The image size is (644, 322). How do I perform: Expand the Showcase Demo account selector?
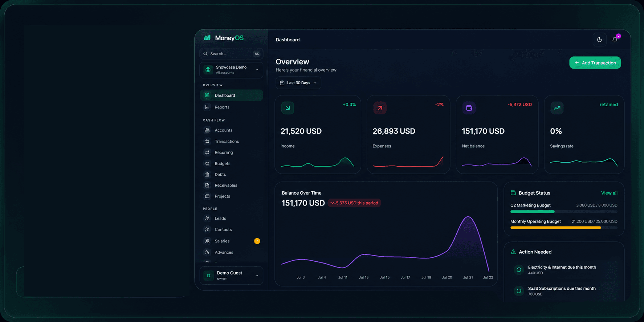coord(231,70)
